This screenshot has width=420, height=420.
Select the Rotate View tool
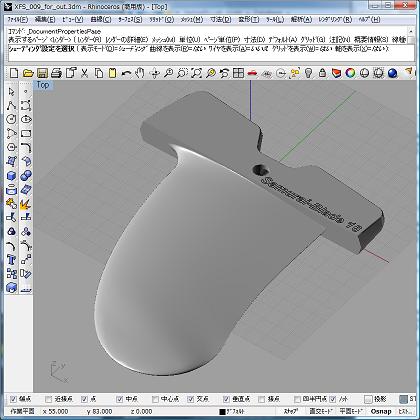pyautogui.click(x=155, y=73)
